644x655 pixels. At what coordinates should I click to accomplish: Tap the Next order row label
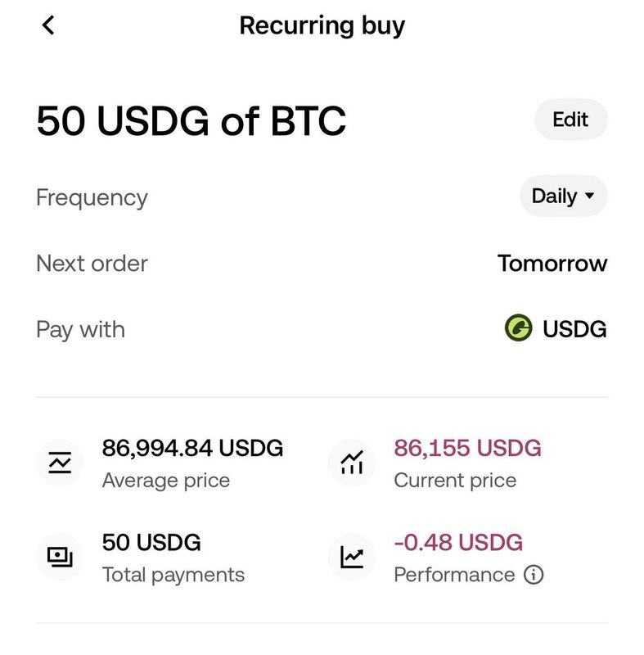92,264
